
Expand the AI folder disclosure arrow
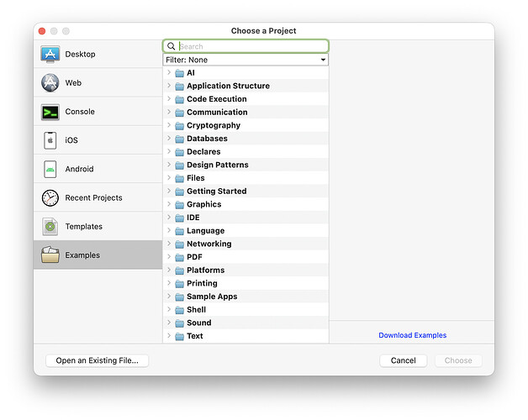point(169,73)
